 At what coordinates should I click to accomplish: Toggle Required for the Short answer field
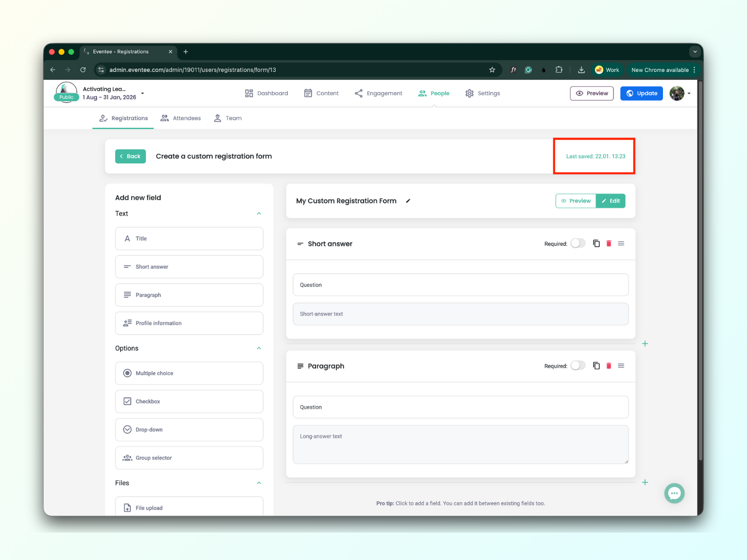(578, 244)
